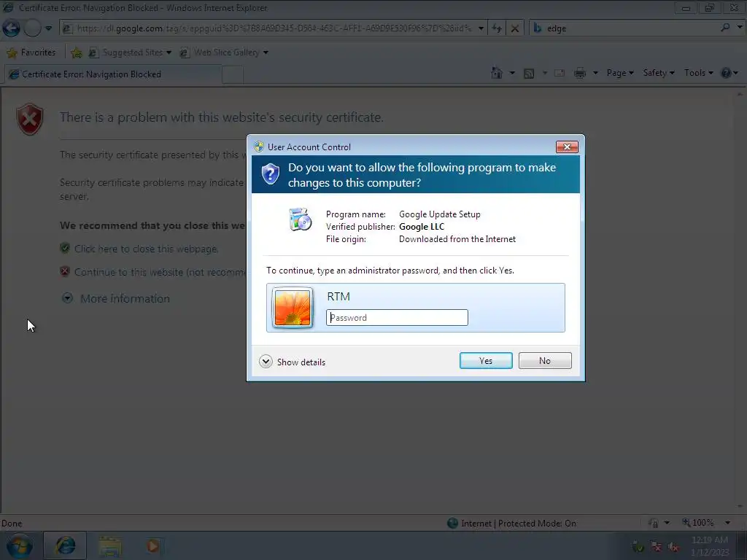Open the address bar autocomplete dropdown
The height and width of the screenshot is (560, 747).
(481, 28)
